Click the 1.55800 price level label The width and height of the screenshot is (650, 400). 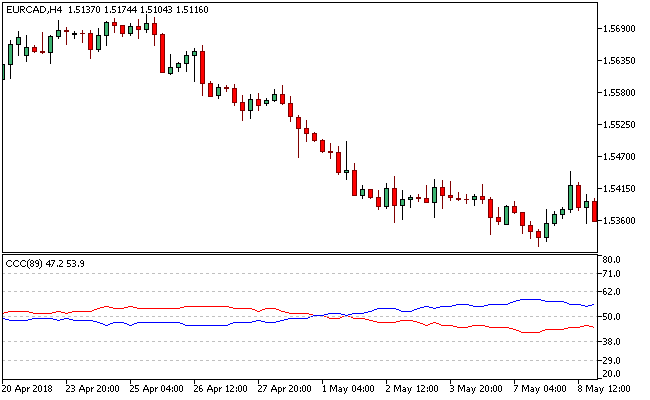click(622, 93)
